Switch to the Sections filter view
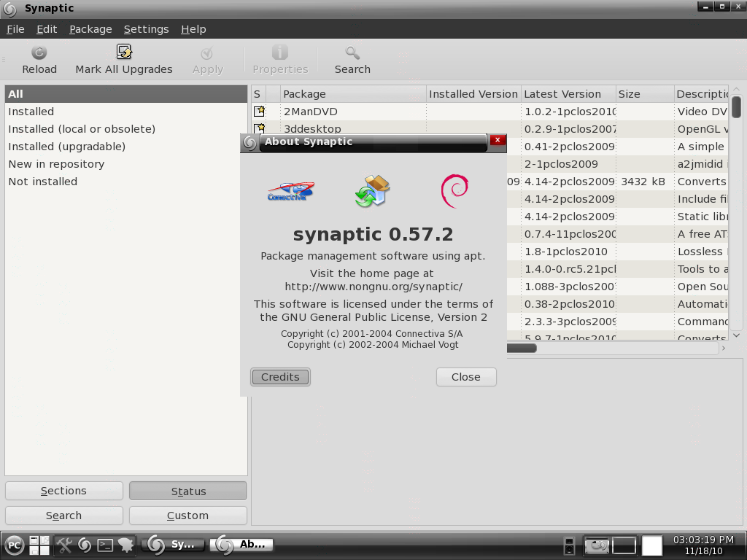This screenshot has width=747, height=560. click(x=63, y=490)
